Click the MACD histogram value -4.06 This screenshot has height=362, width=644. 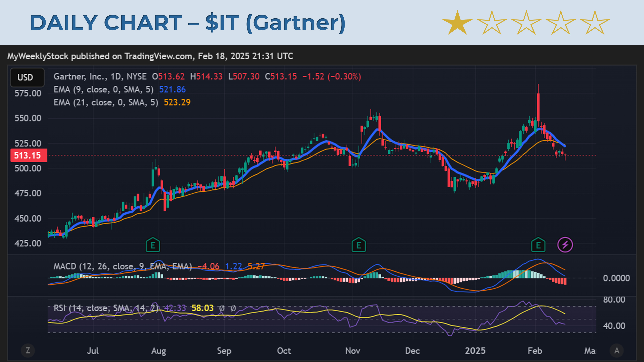coord(208,266)
